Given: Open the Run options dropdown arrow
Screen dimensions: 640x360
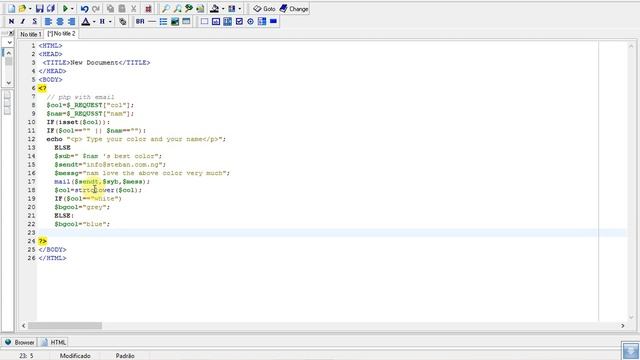Looking at the screenshot, I should 72,9.
